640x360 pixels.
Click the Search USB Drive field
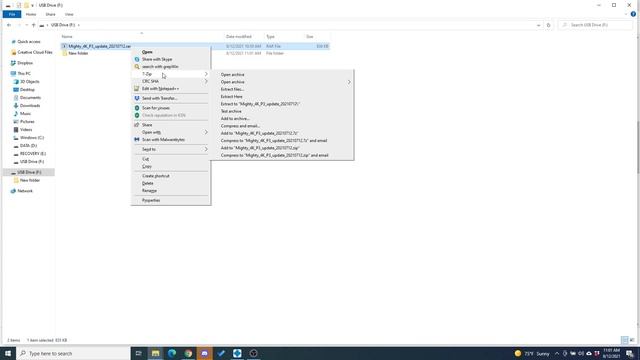(595, 25)
